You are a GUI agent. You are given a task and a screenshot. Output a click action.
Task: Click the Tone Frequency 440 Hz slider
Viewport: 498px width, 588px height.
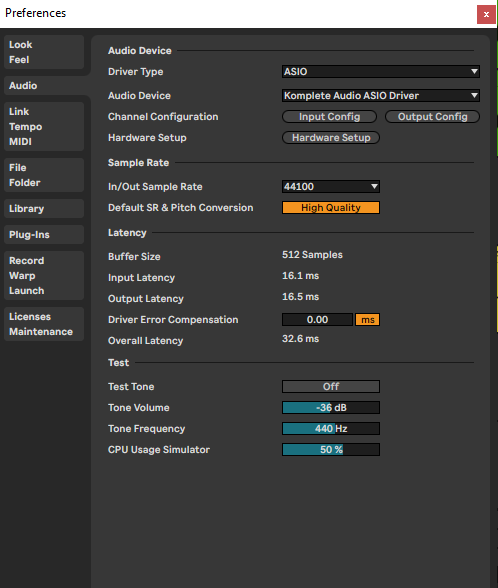[331, 428]
